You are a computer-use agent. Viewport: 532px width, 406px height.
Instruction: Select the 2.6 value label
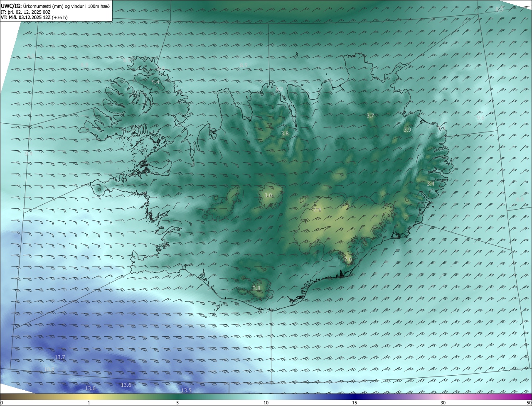click(348, 259)
